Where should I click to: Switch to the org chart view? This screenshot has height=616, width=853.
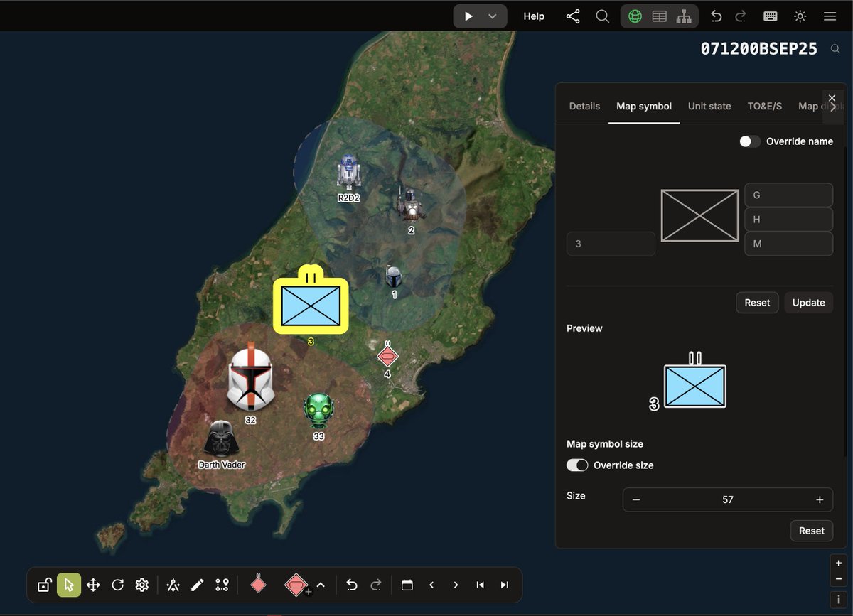click(x=684, y=16)
